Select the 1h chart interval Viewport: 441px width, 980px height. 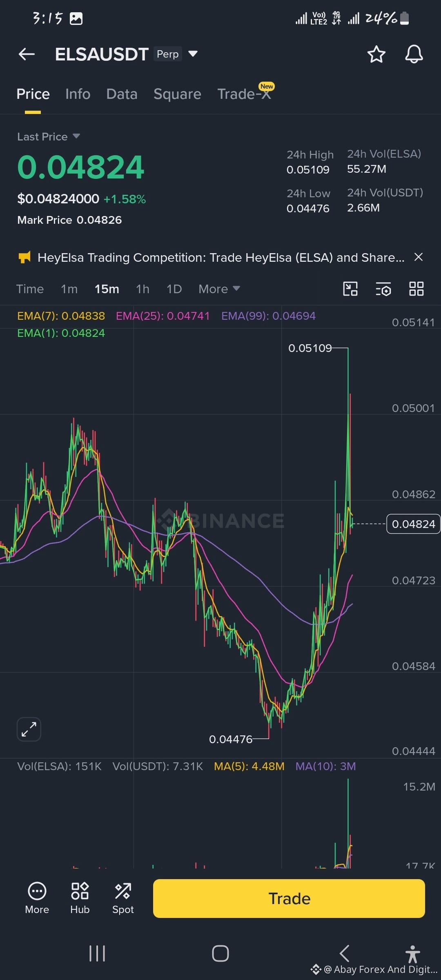point(143,289)
